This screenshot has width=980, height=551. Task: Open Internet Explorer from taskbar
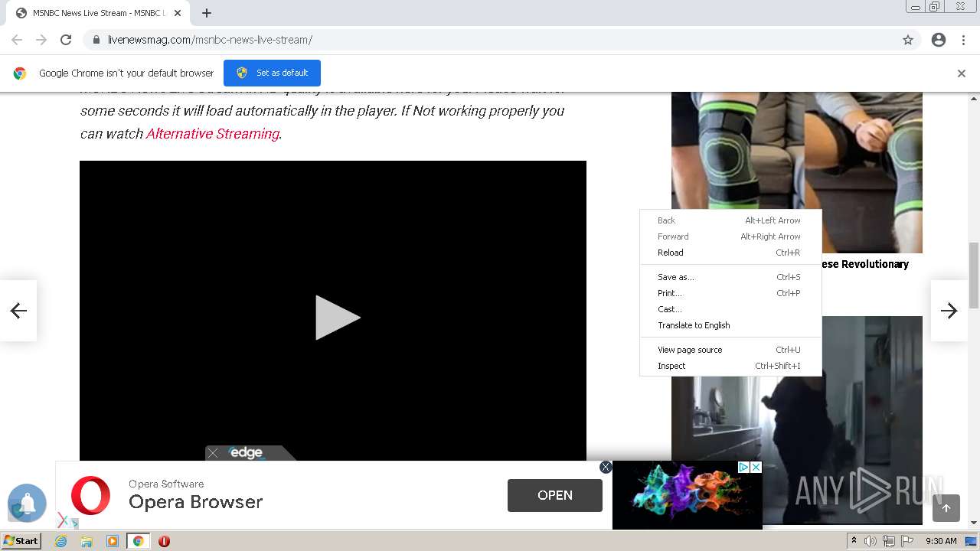point(61,541)
